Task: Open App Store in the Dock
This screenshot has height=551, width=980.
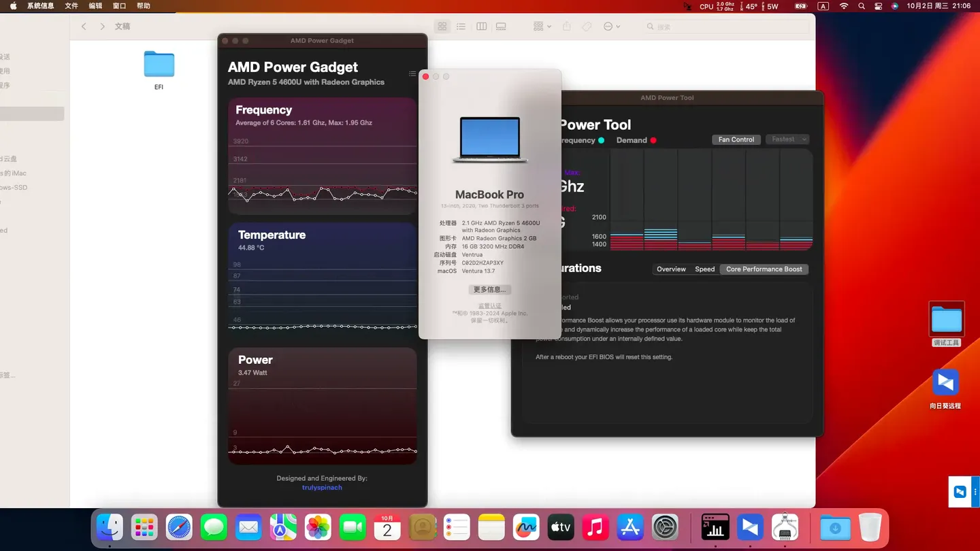Action: point(630,527)
